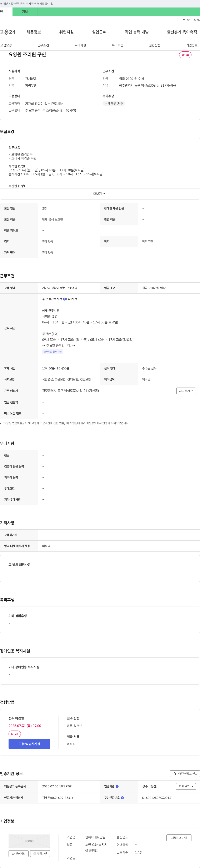Click 광주고용센터 agency name
This screenshot has height=868, width=200.
tap(151, 786)
